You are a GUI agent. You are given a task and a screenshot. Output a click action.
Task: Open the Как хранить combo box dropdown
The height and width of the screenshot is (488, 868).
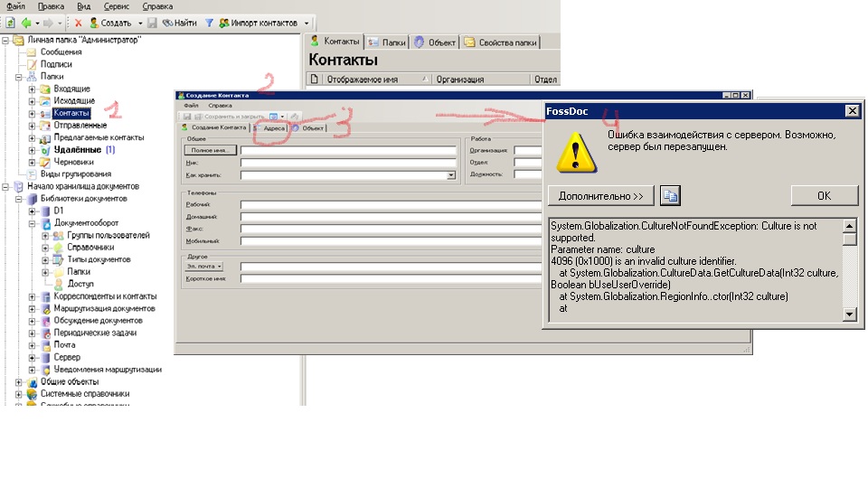tap(451, 174)
